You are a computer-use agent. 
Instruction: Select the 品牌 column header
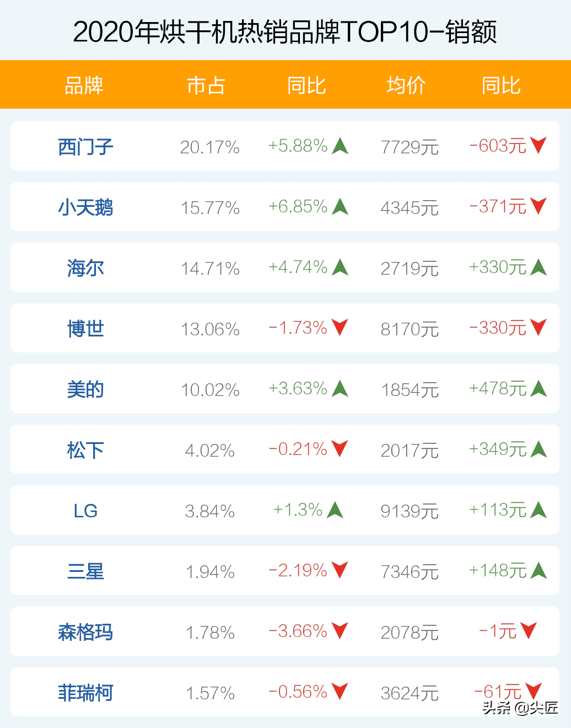point(84,85)
